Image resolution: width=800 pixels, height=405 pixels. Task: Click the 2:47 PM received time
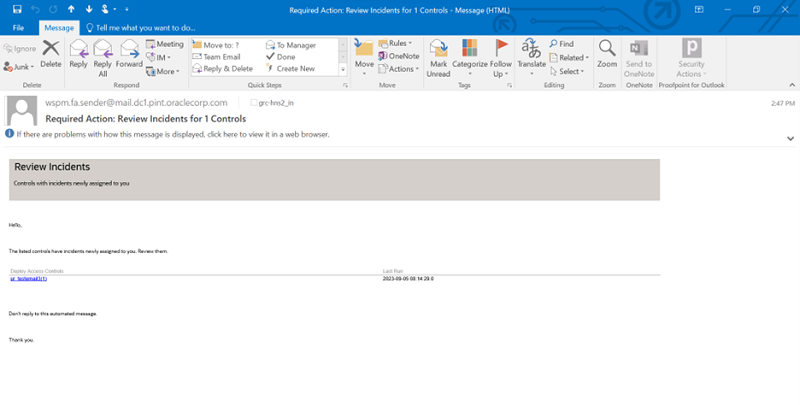point(783,103)
